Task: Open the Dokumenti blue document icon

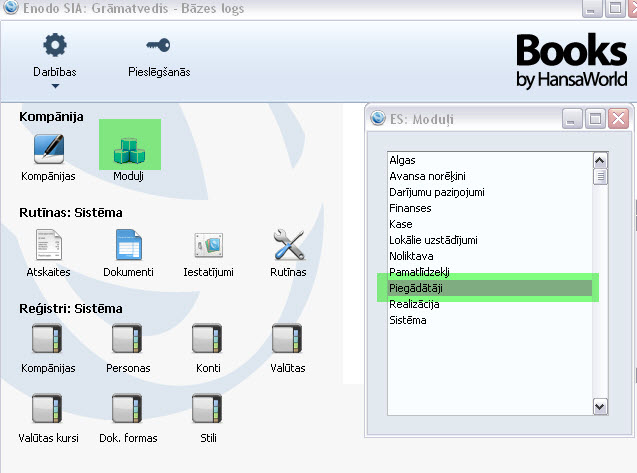Action: [x=129, y=245]
